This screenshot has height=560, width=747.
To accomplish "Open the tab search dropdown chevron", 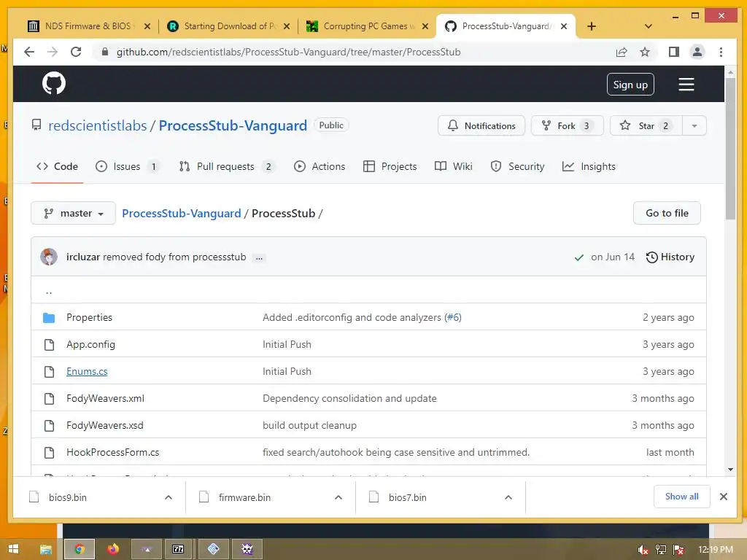I will pyautogui.click(x=648, y=27).
